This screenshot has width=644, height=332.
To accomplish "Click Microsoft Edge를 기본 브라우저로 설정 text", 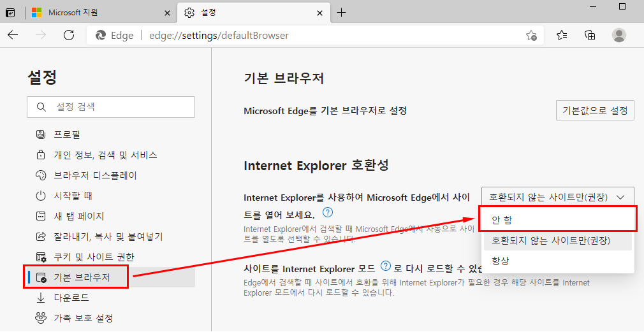I will [x=325, y=111].
